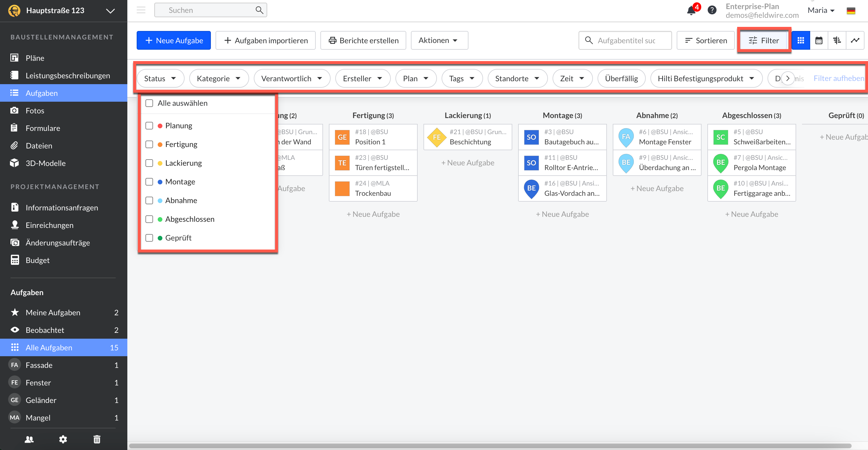Open Formulare in the sidebar
This screenshot has height=450, width=868.
(64, 128)
